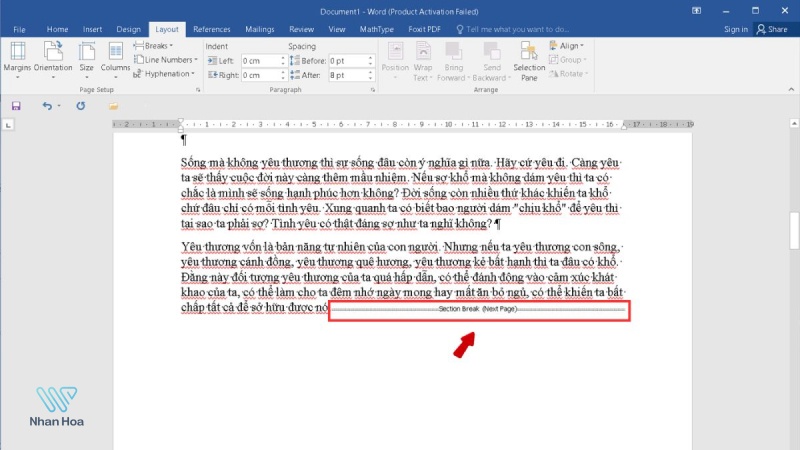Open the File tab
Viewport: 800px width, 450px height.
19,30
